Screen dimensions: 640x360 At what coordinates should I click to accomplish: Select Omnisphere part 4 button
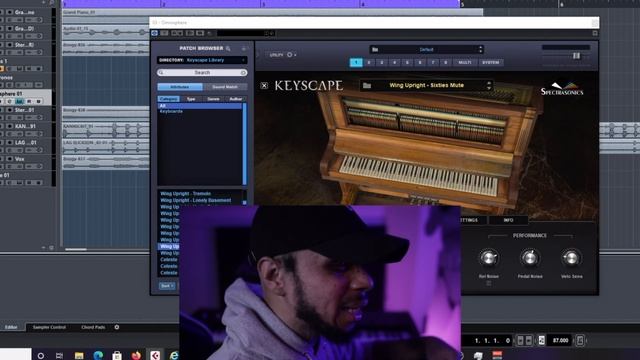[394, 62]
